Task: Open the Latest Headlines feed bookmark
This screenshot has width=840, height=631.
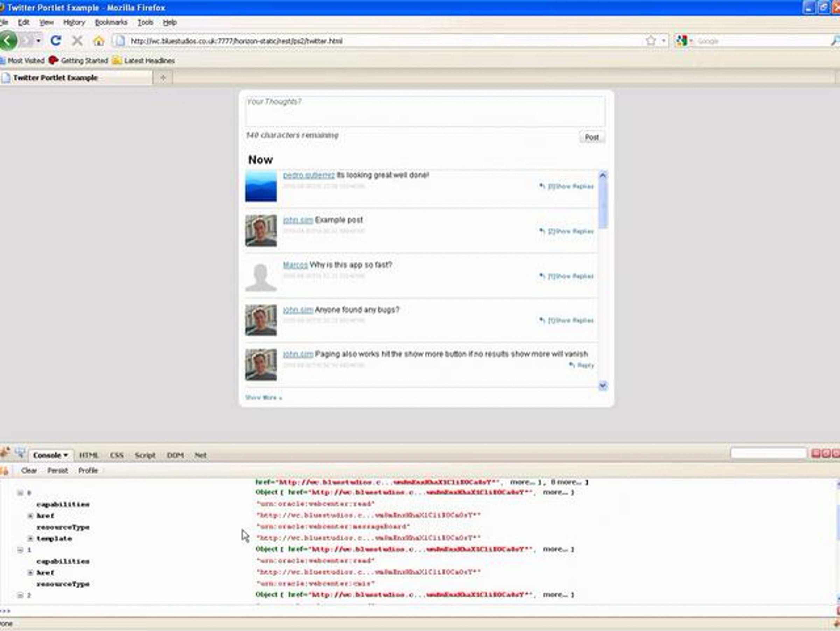Action: coord(143,61)
